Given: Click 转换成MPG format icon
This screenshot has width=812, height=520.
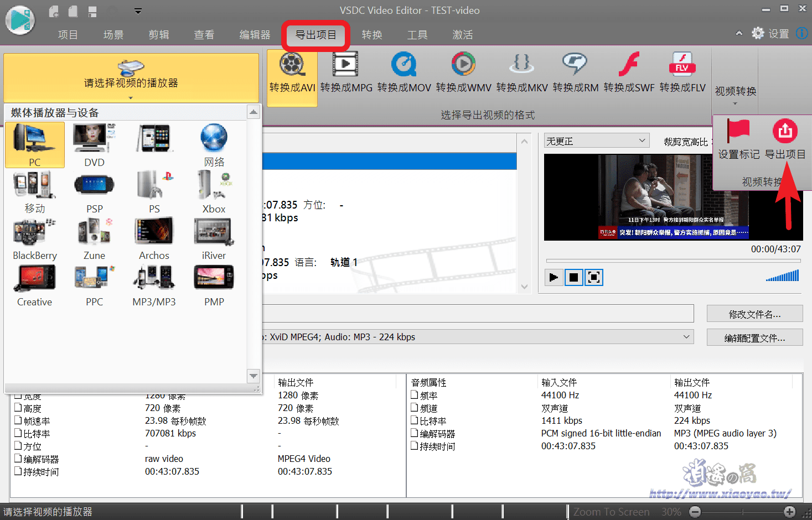Looking at the screenshot, I should [x=346, y=73].
